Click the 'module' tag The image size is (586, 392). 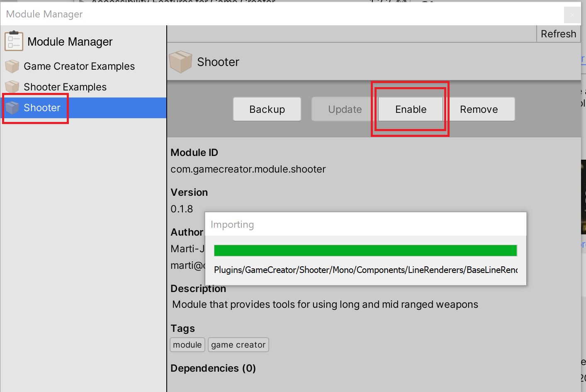pos(187,345)
